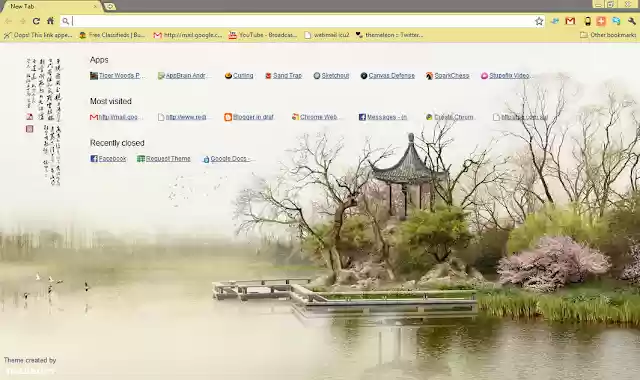Expand the Other bookmarks folder
This screenshot has width=640, height=380.
tap(608, 35)
